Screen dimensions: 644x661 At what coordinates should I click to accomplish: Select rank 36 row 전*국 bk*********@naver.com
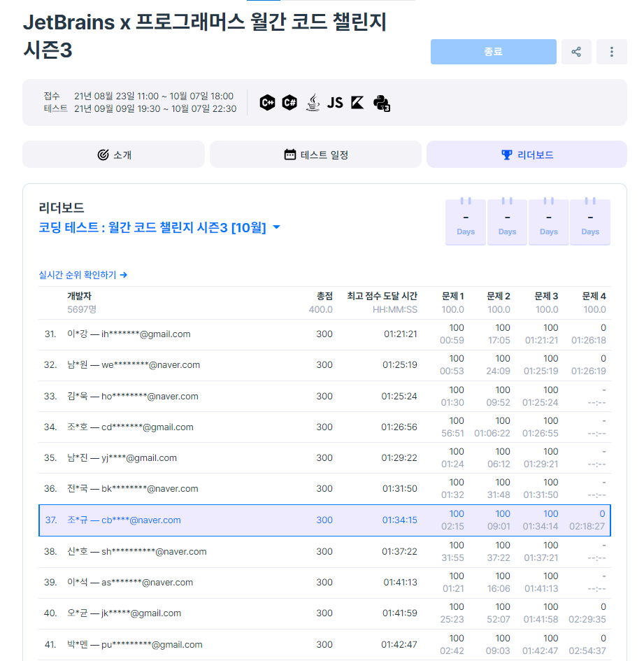(324, 489)
